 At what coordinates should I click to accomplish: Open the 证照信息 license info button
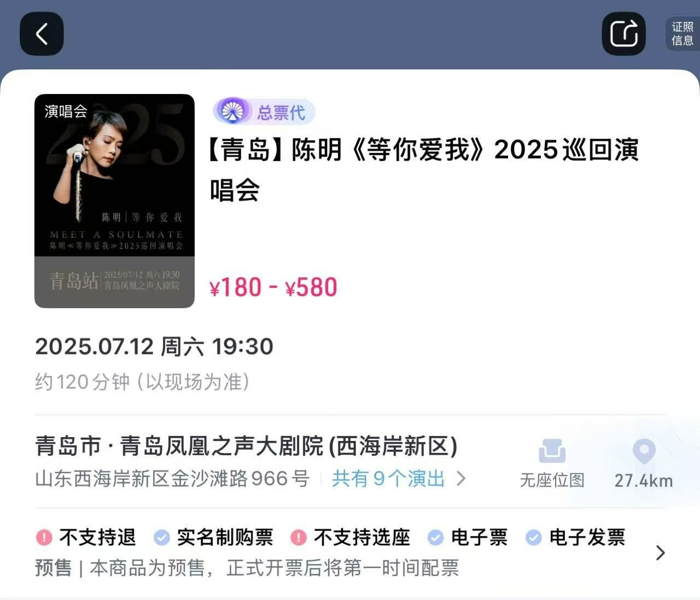[682, 34]
